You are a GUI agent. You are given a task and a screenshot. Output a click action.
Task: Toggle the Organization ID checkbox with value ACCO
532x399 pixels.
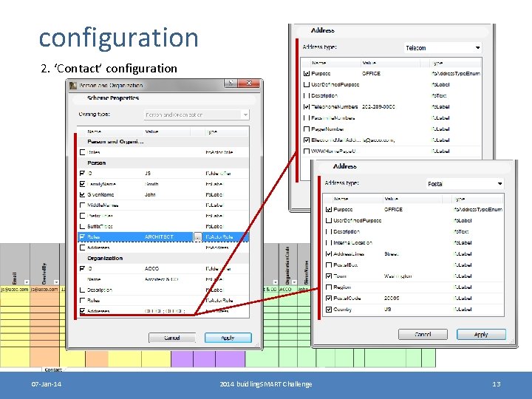click(x=82, y=269)
